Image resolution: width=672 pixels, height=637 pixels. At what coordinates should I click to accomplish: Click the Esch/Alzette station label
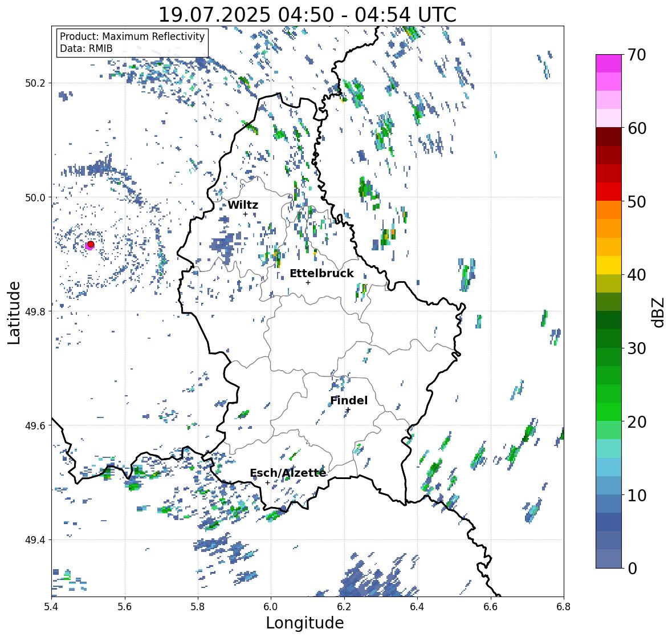288,473
